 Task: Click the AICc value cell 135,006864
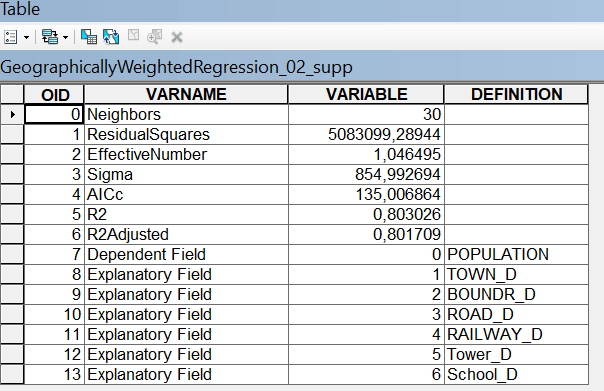[x=366, y=195]
